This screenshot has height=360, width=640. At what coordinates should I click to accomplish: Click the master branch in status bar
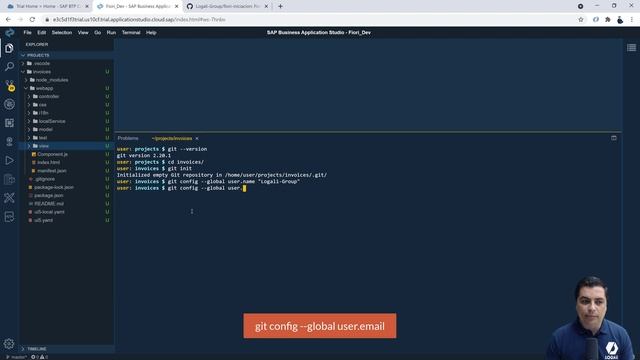pyautogui.click(x=17, y=357)
